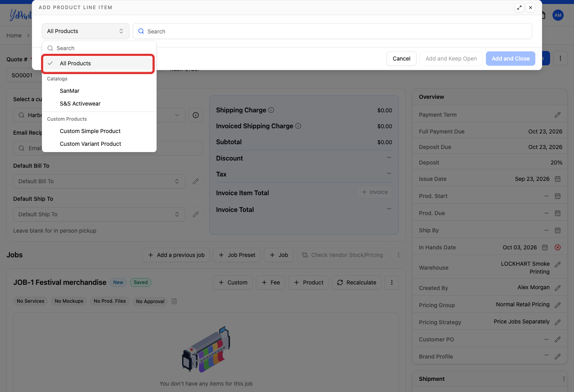Click the dropdown list Search field
This screenshot has width=574, height=392.
click(x=99, y=48)
